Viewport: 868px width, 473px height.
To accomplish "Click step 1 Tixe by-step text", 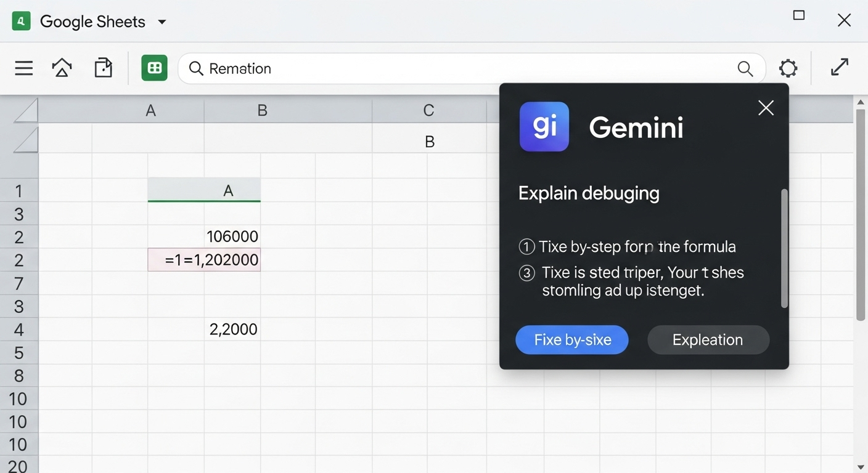I will point(637,247).
